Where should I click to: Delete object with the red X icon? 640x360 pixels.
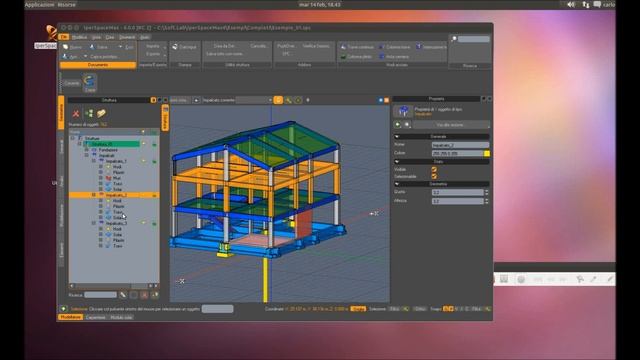pos(76,114)
